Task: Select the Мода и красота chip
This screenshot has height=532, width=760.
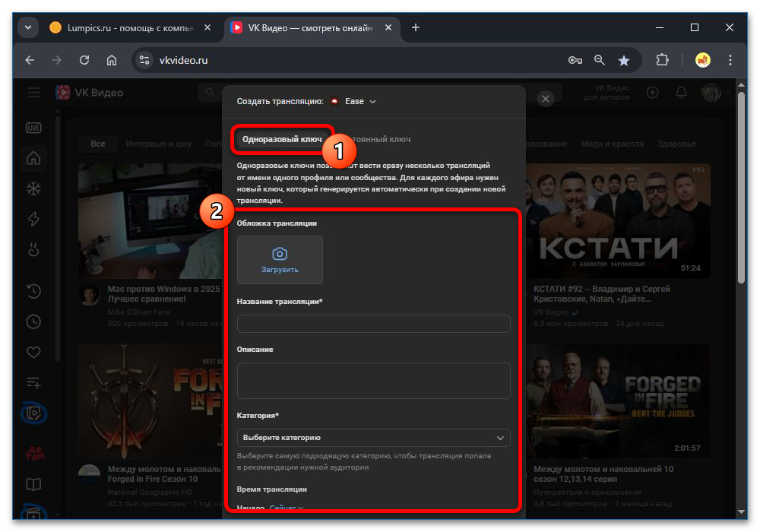Action: (612, 144)
